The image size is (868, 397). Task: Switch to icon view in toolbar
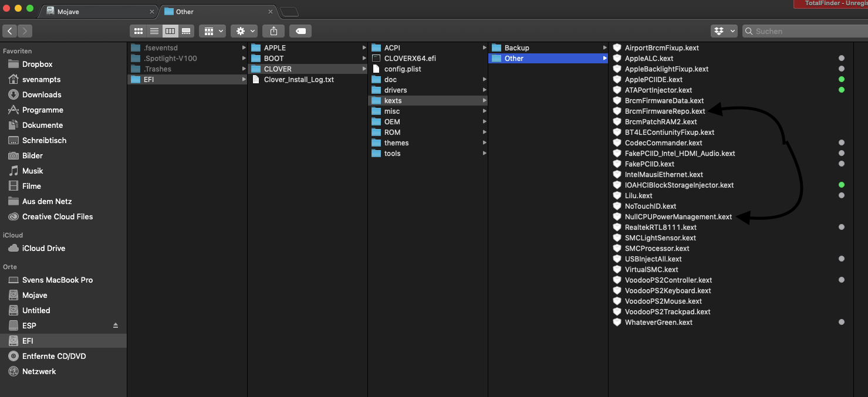tap(139, 31)
